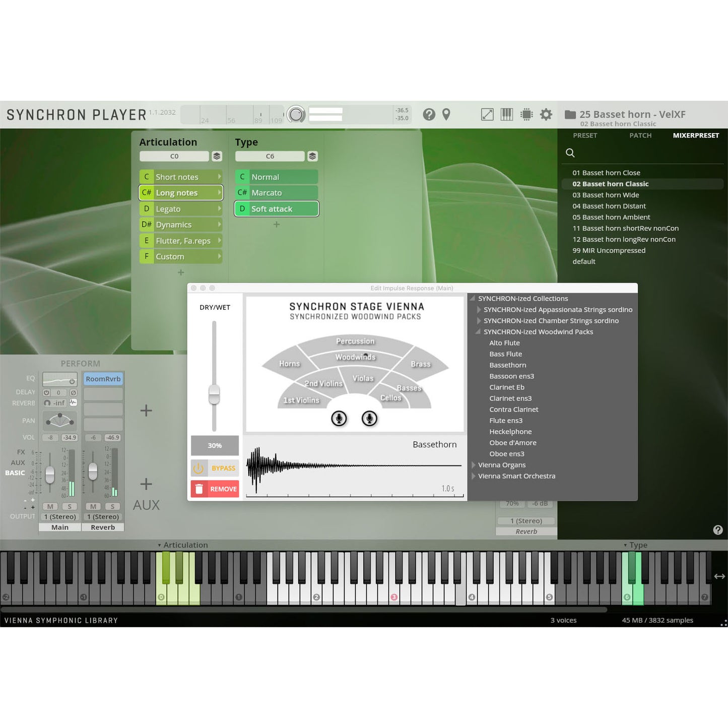Screen dimensions: 728x728
Task: Switch to the PATCH tab
Action: pos(640,136)
